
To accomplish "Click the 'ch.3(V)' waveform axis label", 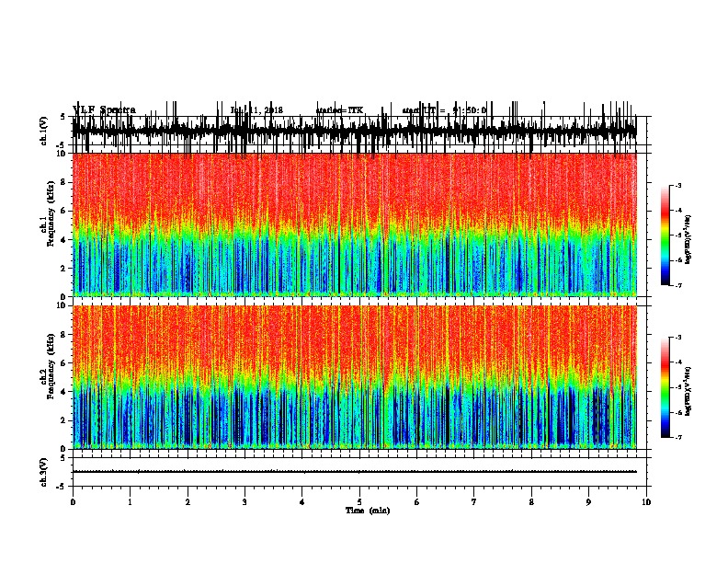I will [44, 472].
